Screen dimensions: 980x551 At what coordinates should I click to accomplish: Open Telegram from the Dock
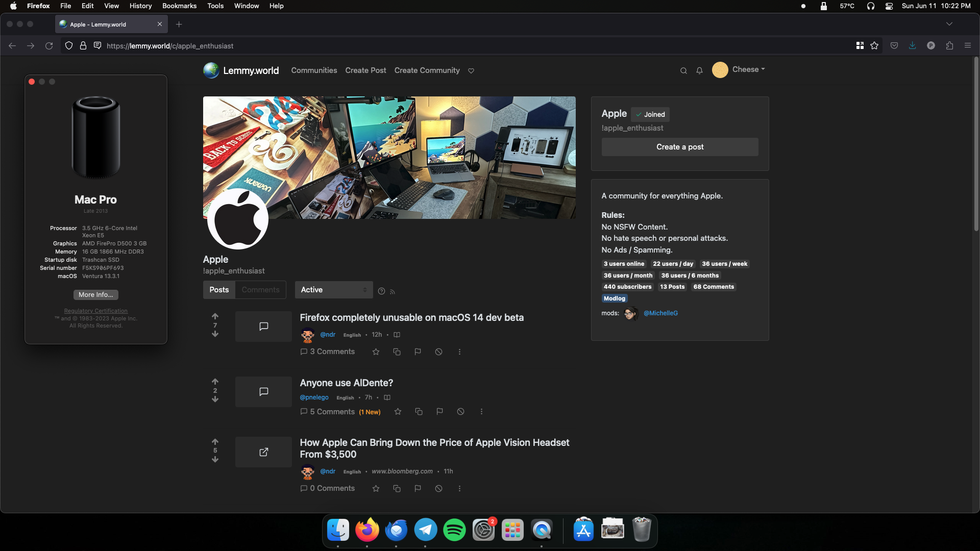click(425, 530)
